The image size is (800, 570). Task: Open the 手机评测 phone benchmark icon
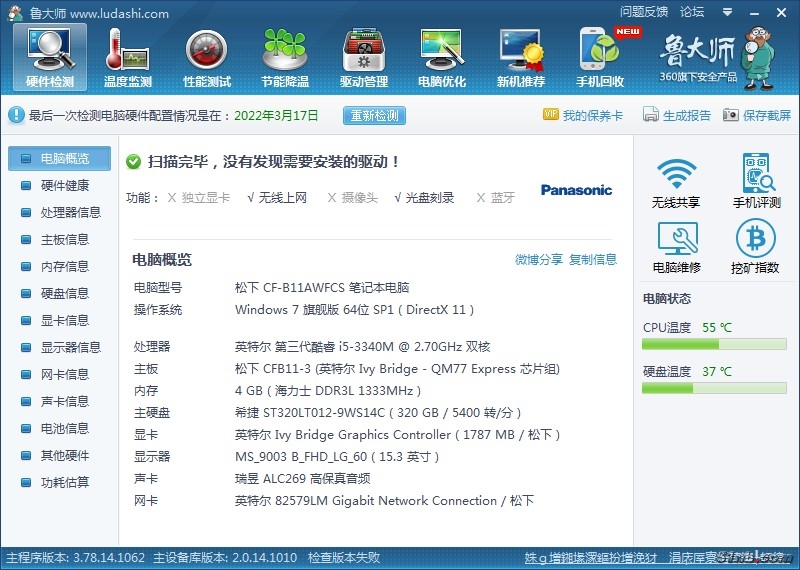[x=756, y=181]
